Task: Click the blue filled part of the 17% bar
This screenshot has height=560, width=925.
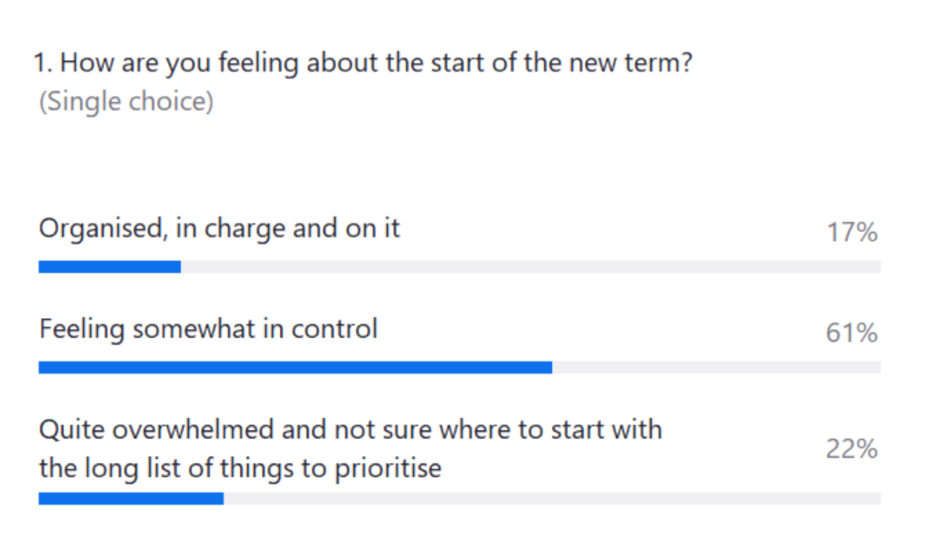Action: pos(109,267)
